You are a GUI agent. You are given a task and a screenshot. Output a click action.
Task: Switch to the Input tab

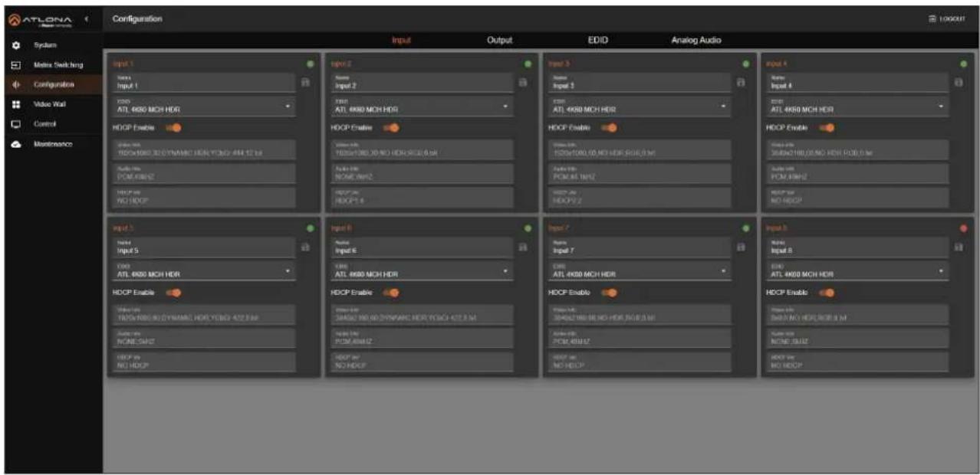402,41
